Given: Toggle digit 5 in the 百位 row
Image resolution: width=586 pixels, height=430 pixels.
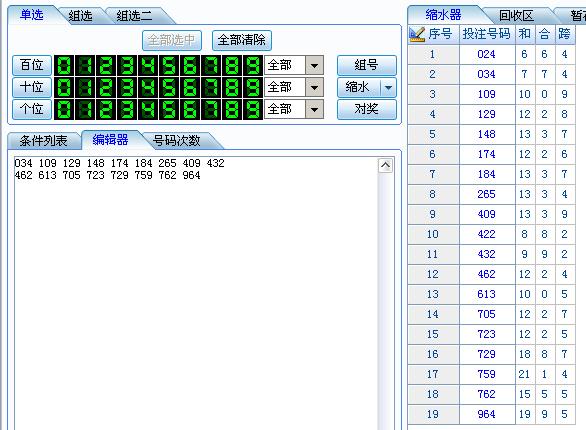Looking at the screenshot, I should click(x=169, y=66).
